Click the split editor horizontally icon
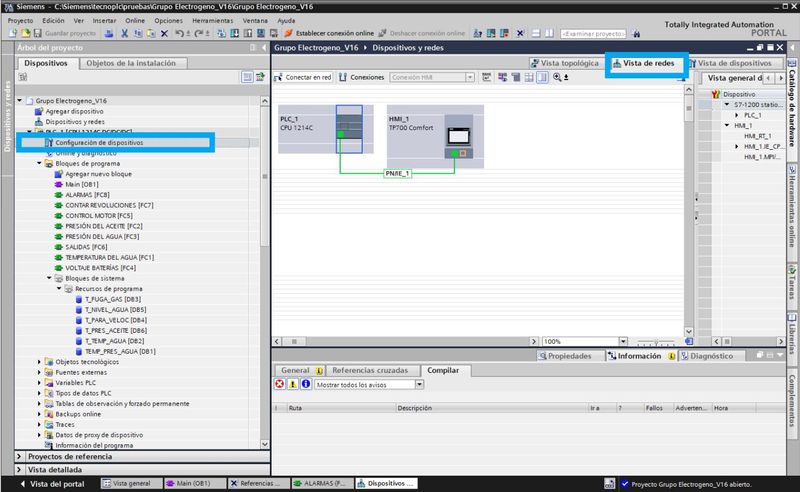The image size is (800, 492). tap(536, 33)
